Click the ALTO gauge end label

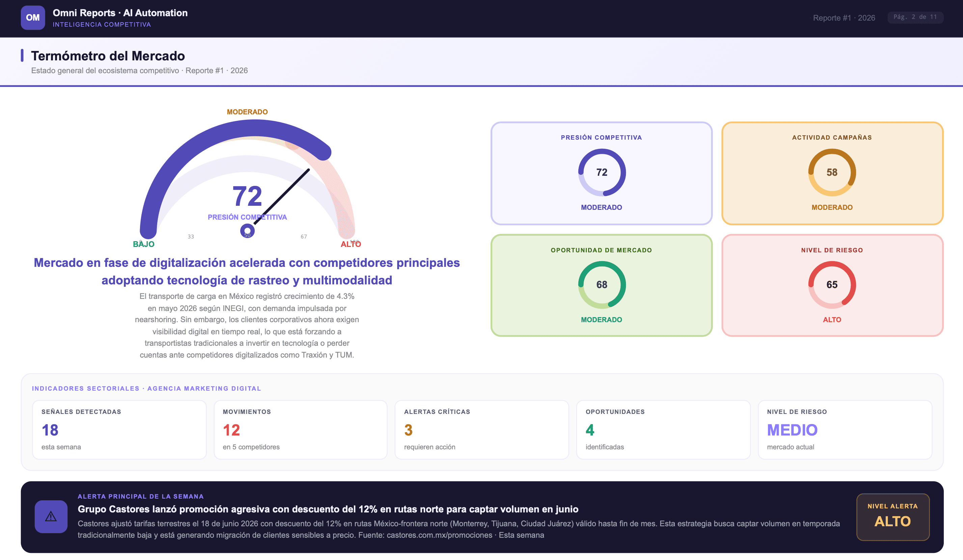point(351,244)
